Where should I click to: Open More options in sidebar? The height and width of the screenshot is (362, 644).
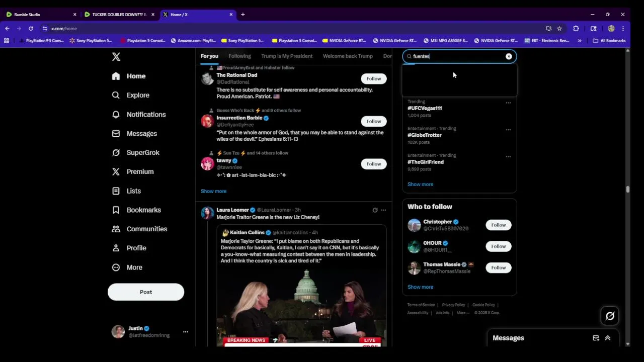127,267
